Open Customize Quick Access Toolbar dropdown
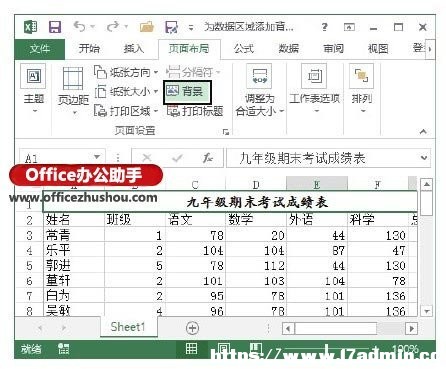This screenshot has height=369, width=446. 191,28
